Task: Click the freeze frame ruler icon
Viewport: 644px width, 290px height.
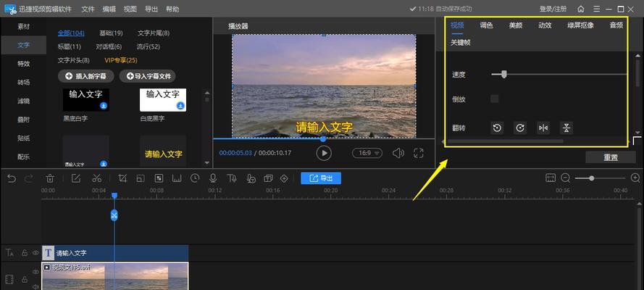Action: [177, 178]
